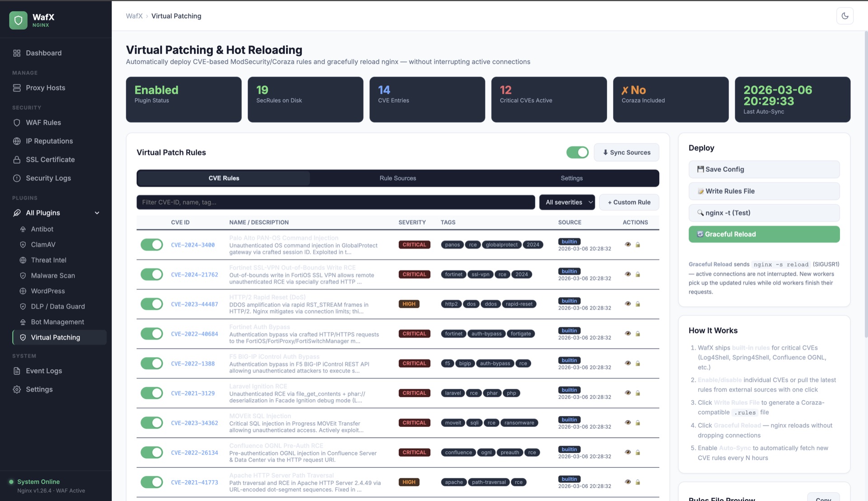Open the Bot Management plugin icon
This screenshot has width=868, height=501.
(23, 322)
